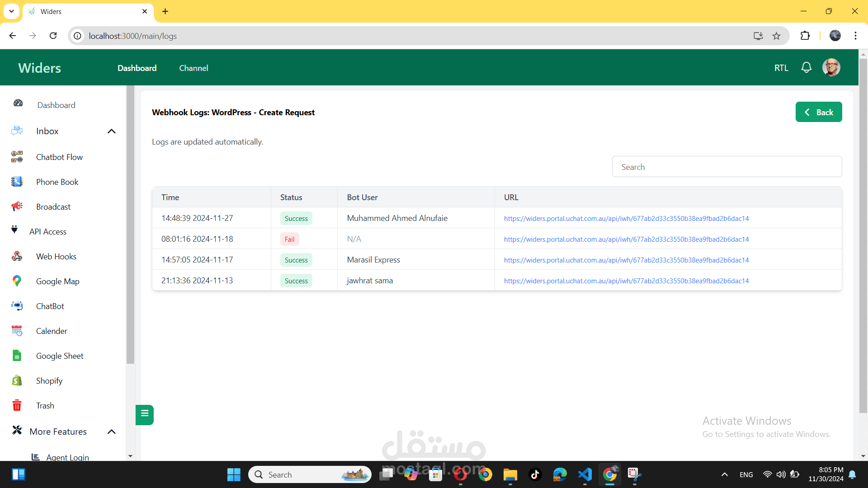The height and width of the screenshot is (488, 868).
Task: Collapse the More Features section
Action: click(x=112, y=432)
